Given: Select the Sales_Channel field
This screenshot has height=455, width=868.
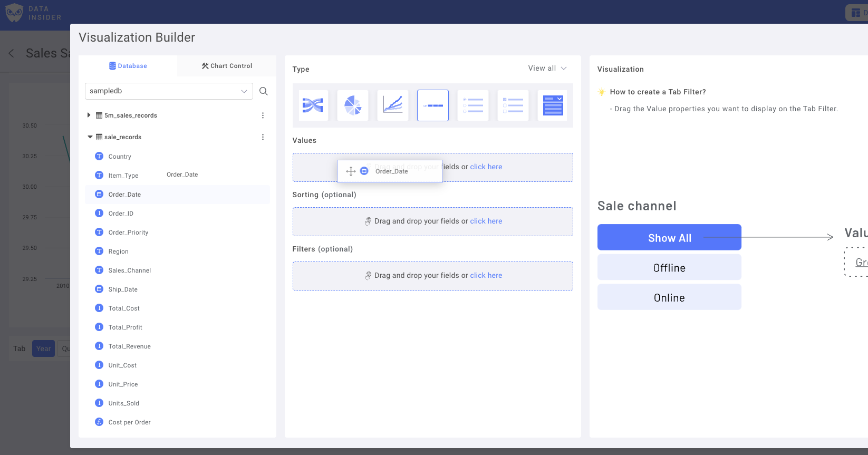Looking at the screenshot, I should [129, 270].
